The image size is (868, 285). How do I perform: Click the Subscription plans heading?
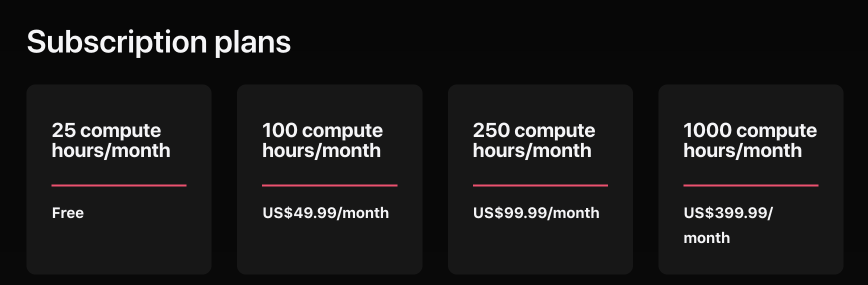pos(158,42)
